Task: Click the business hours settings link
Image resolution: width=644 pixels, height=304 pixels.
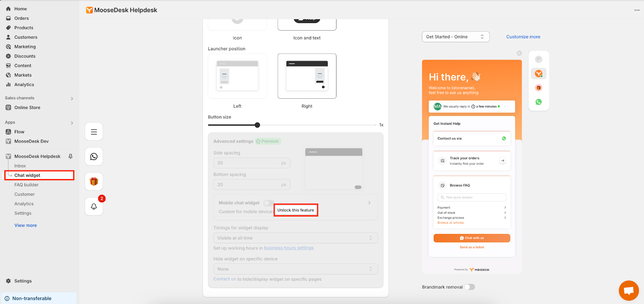Action: click(289, 248)
